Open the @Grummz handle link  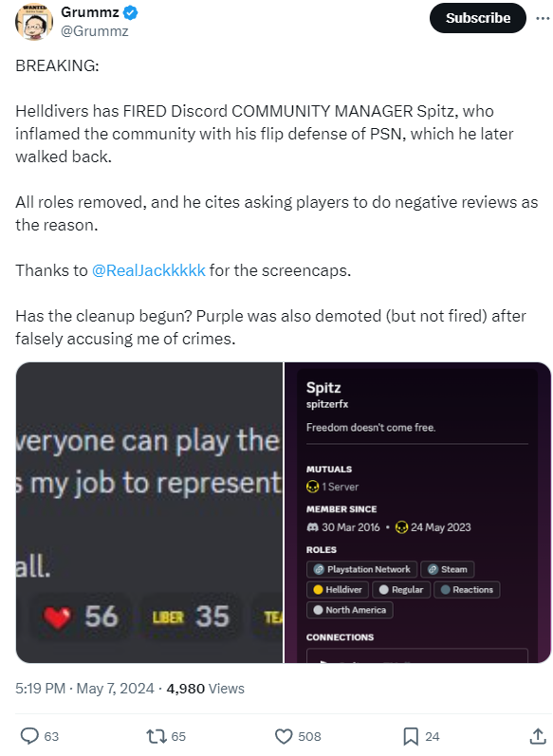[95, 31]
